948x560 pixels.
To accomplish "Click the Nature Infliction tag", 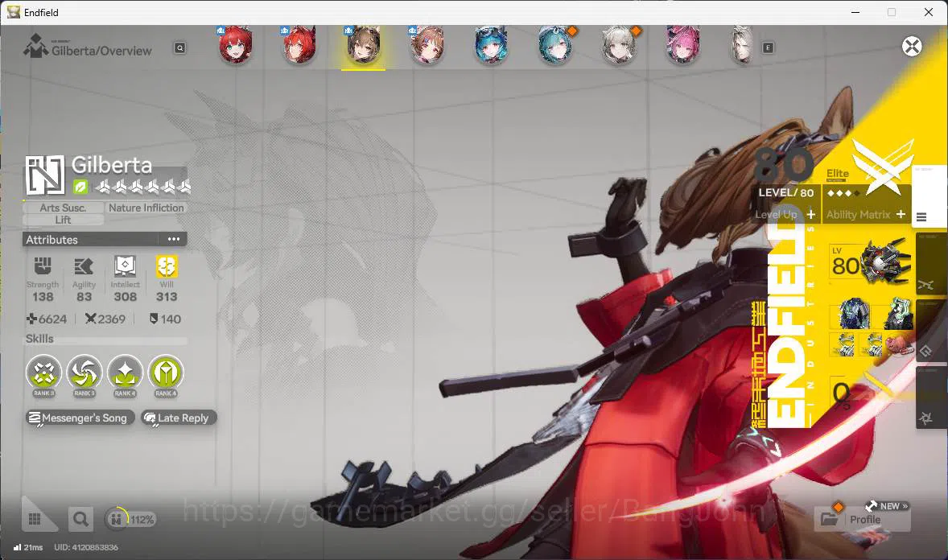I will pos(146,208).
